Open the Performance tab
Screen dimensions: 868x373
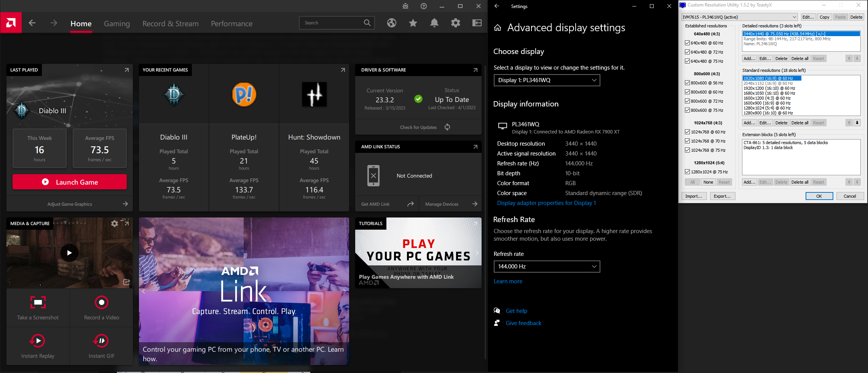click(x=232, y=24)
